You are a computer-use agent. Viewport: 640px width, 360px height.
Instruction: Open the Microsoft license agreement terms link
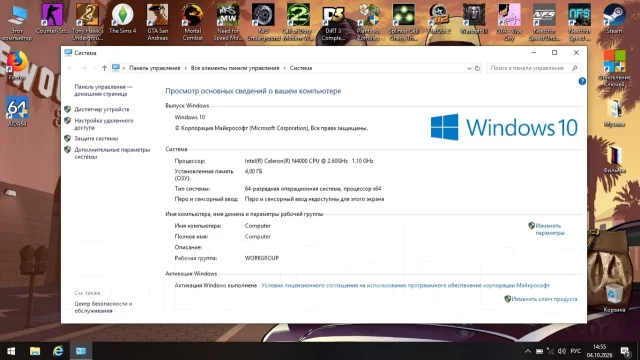405,285
